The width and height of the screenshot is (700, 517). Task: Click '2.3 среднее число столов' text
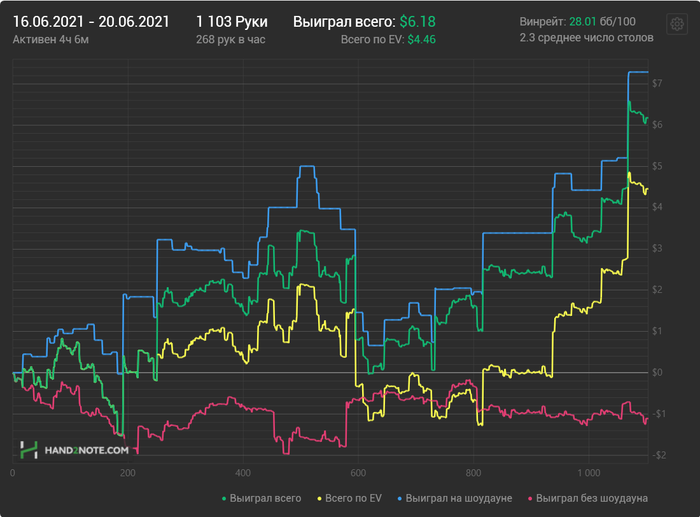point(586,38)
